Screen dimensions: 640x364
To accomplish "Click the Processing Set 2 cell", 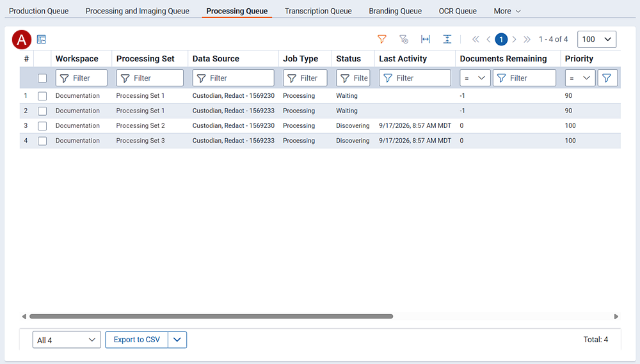I will pos(140,125).
